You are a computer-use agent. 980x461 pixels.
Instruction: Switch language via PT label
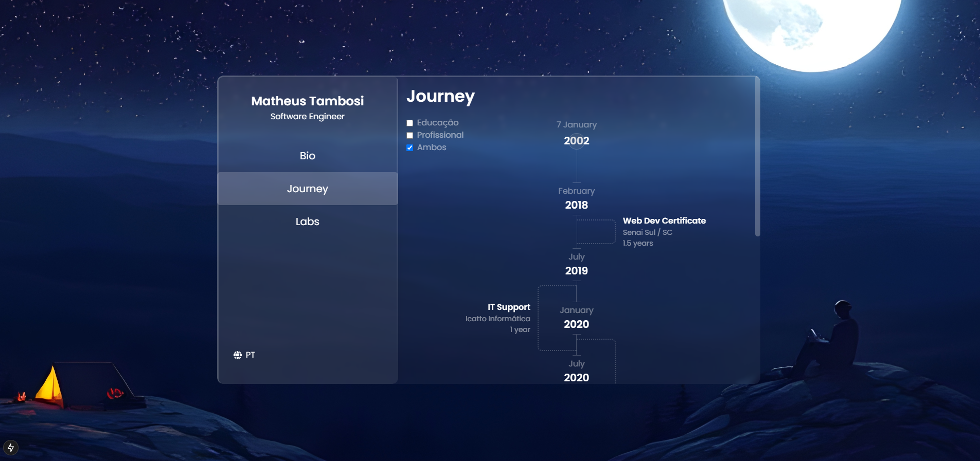(251, 355)
